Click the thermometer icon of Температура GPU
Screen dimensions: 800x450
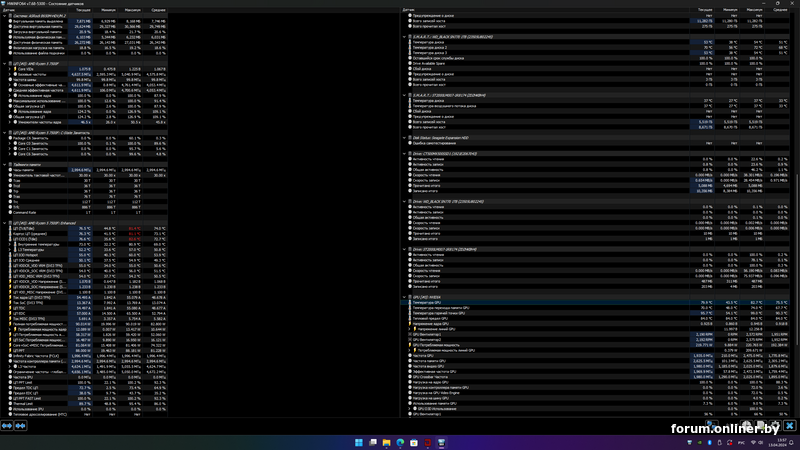coord(410,303)
